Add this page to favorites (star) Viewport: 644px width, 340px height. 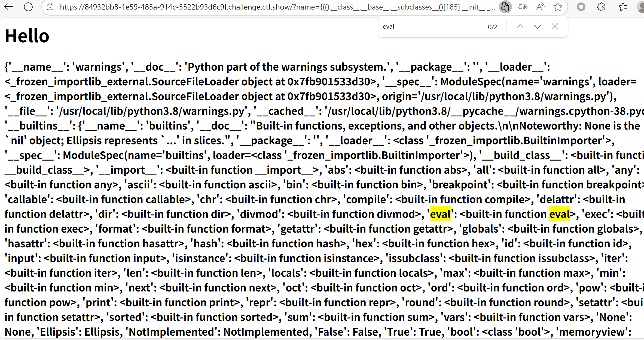tap(558, 7)
